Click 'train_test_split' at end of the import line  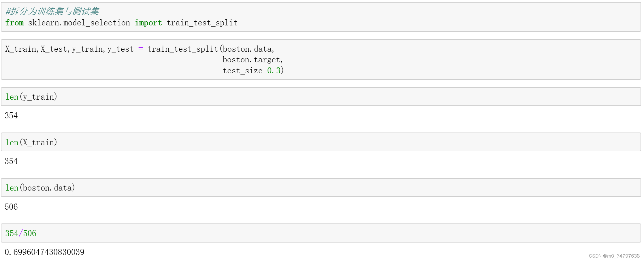[x=202, y=23]
